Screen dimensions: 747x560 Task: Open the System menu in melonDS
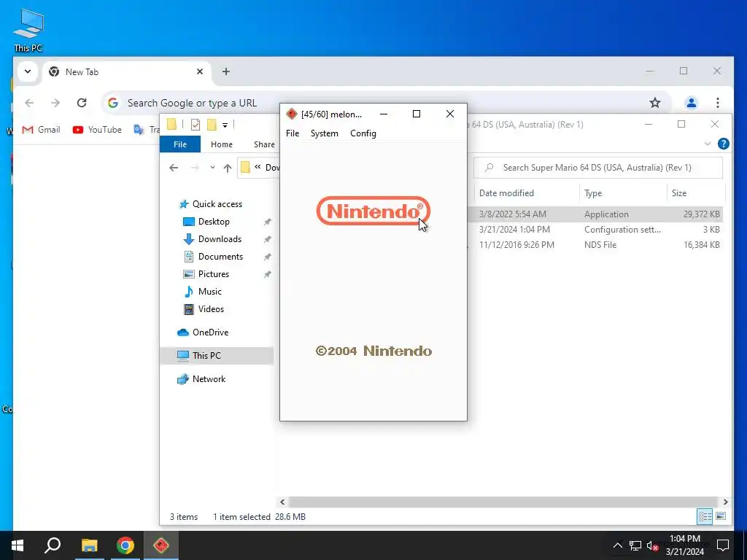click(325, 133)
